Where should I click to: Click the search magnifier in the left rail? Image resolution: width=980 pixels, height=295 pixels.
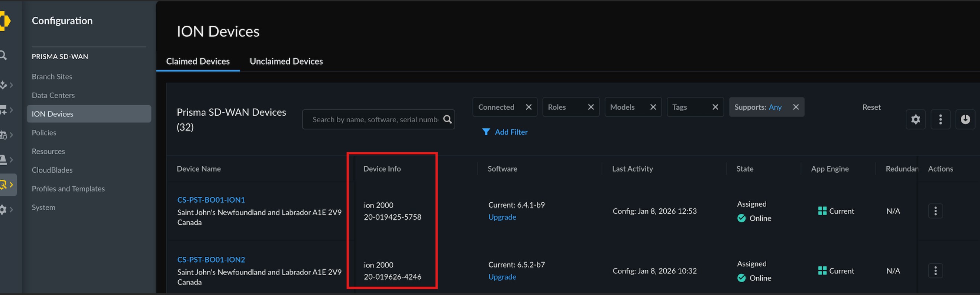pyautogui.click(x=3, y=55)
